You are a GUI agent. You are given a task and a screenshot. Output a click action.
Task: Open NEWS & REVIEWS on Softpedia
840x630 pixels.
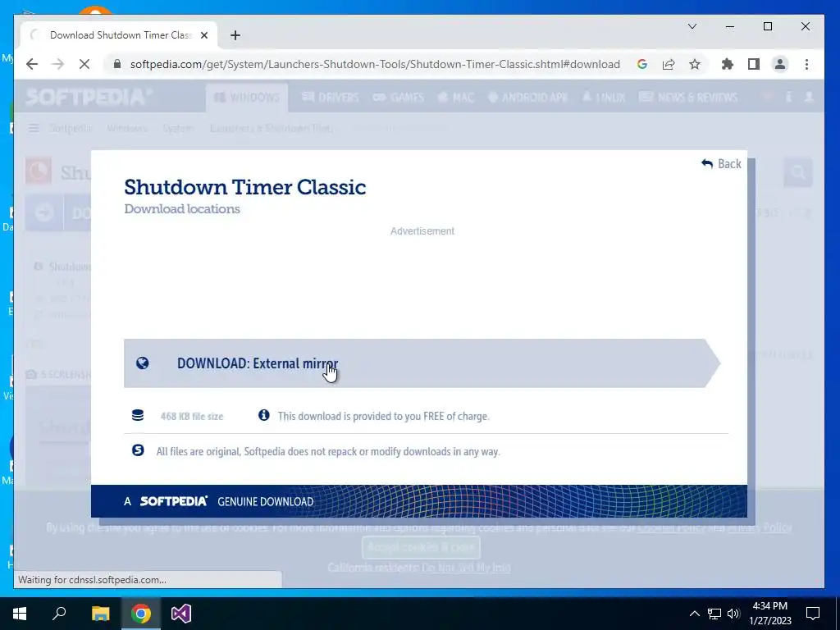[688, 98]
